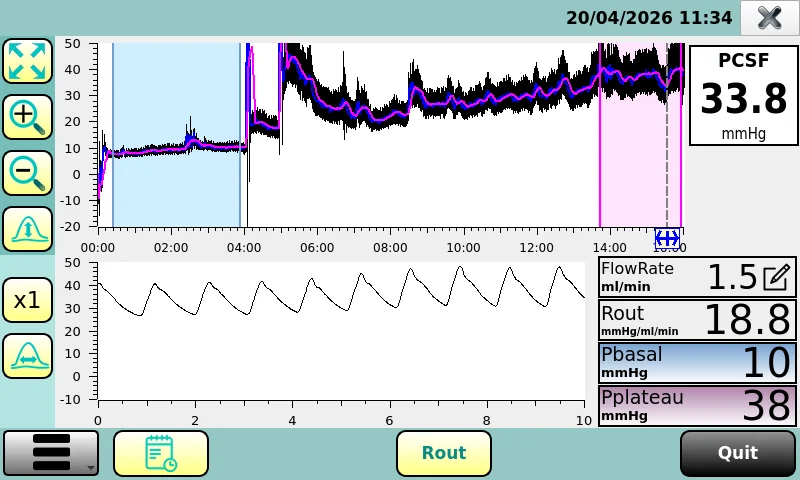The height and width of the screenshot is (480, 800).
Task: Select the Pbasal 10 mmHg field
Action: pyautogui.click(x=697, y=363)
